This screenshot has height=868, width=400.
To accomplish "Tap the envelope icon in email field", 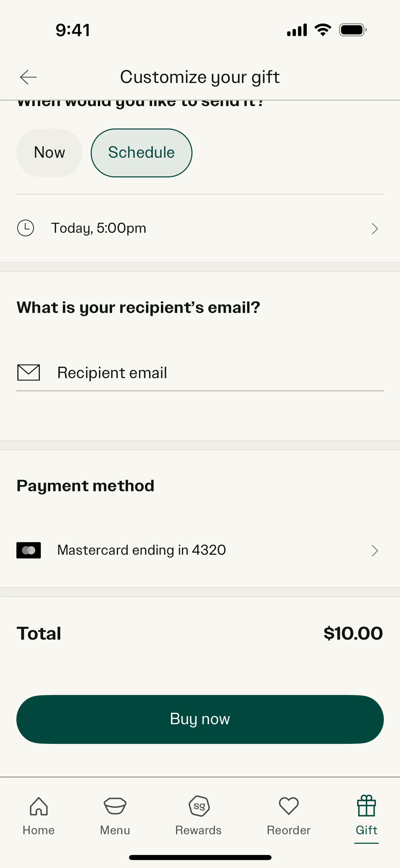I will (29, 372).
